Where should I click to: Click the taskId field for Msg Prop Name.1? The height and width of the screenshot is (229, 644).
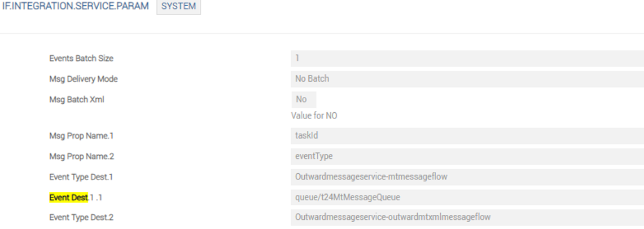pos(467,135)
